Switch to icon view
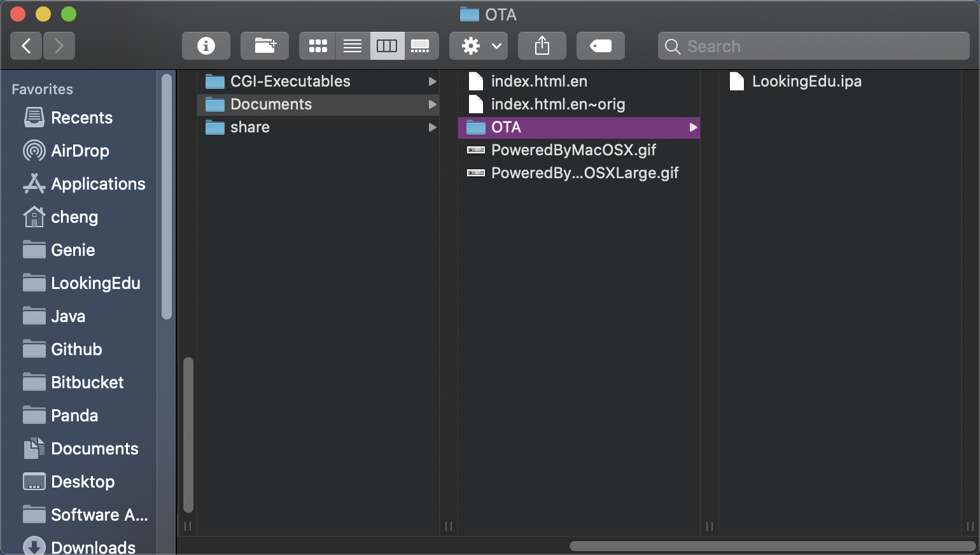This screenshot has width=980, height=555. click(318, 46)
